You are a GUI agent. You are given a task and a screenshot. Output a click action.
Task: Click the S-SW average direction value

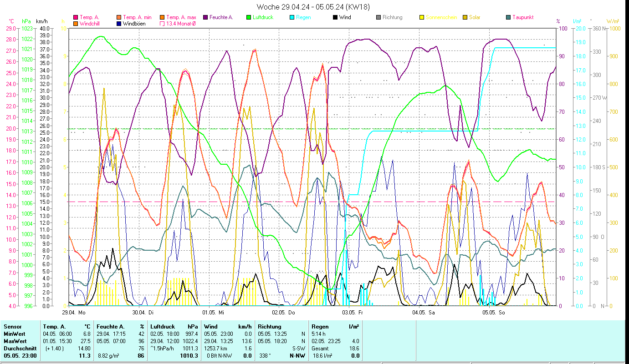click(x=299, y=348)
